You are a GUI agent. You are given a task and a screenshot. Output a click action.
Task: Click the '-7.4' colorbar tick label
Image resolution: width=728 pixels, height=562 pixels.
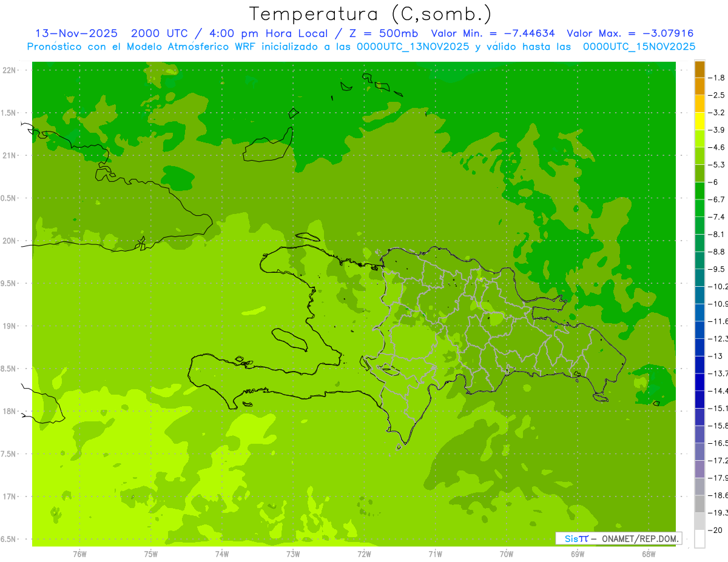pos(716,217)
